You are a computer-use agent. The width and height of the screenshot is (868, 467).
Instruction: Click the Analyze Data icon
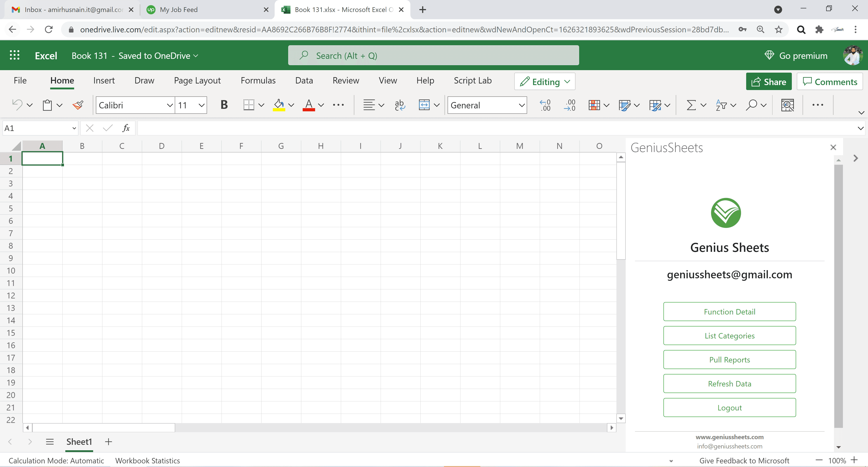788,105
